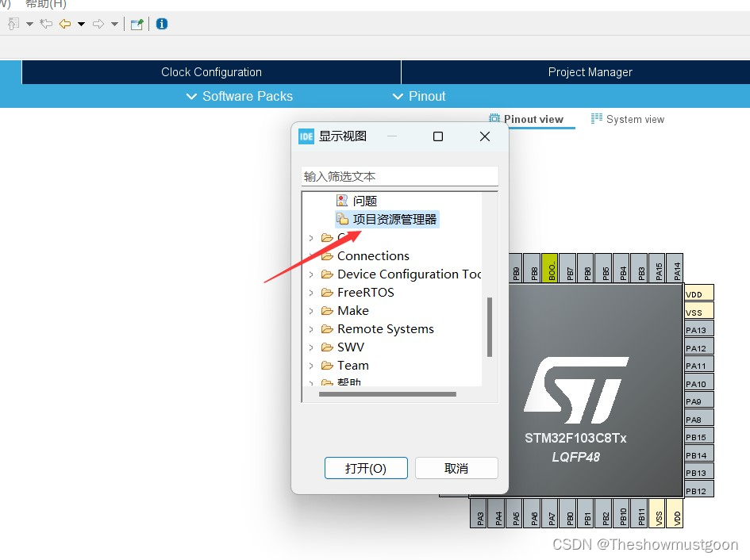Click the new window toolbar icon
The height and width of the screenshot is (560, 750).
click(136, 24)
